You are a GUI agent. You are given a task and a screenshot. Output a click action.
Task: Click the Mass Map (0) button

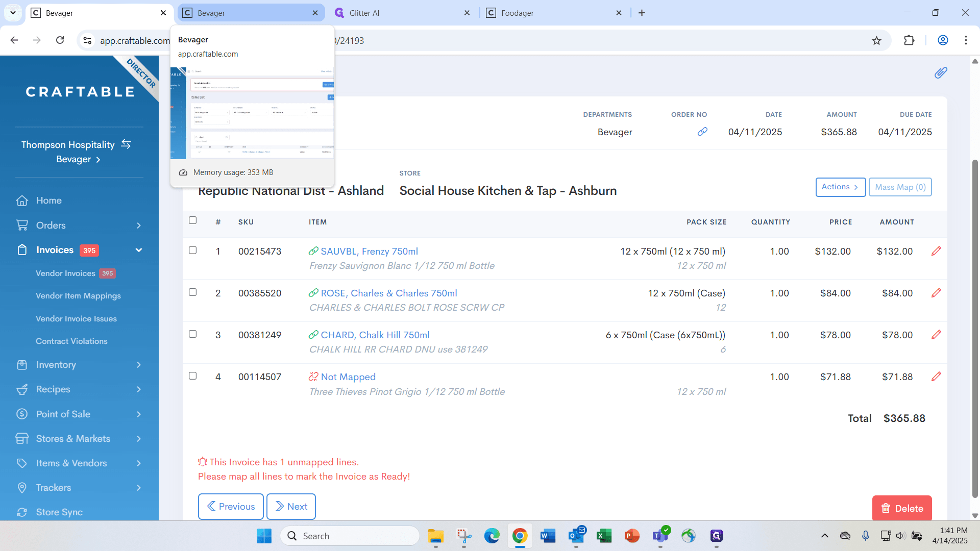pyautogui.click(x=900, y=187)
